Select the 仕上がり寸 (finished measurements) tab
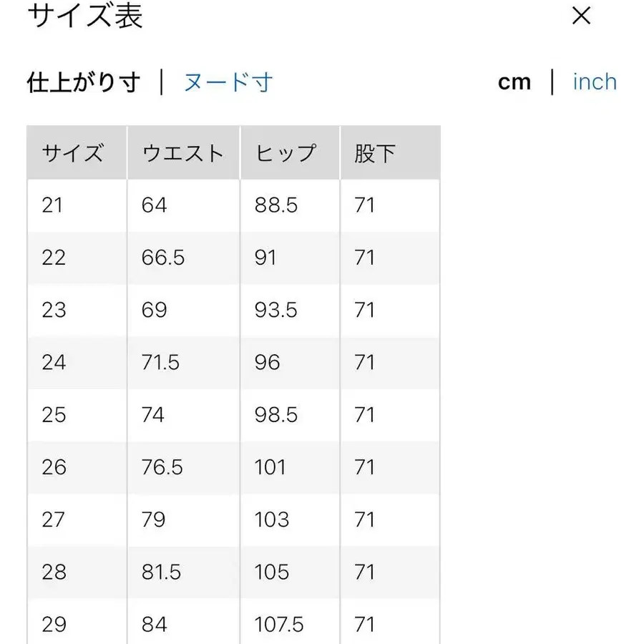The height and width of the screenshot is (644, 644). click(x=84, y=82)
